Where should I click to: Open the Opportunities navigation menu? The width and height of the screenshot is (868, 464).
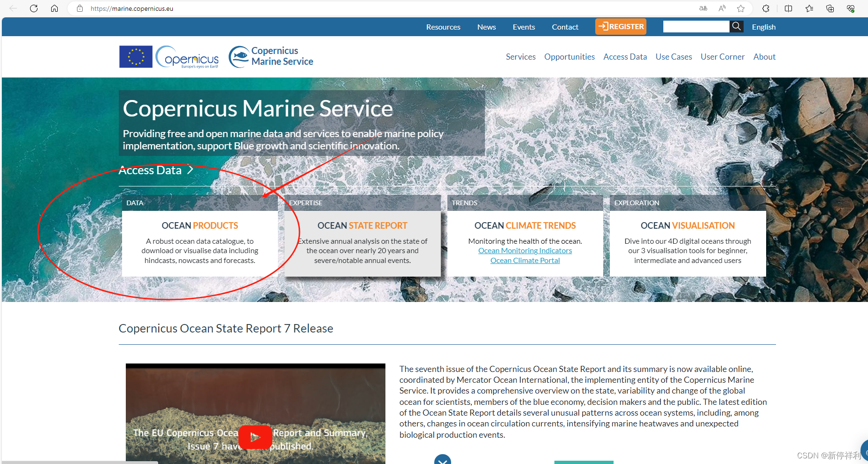569,57
